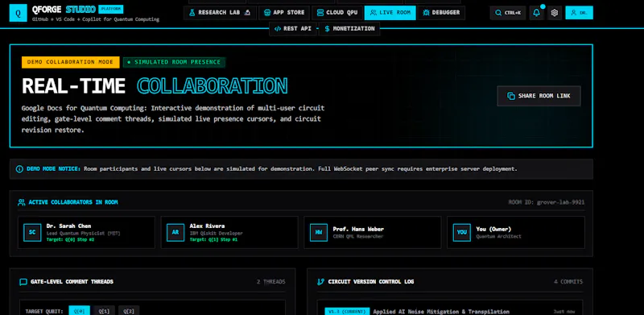Open the Research Lab tab
This screenshot has width=644, height=315.
(220, 13)
